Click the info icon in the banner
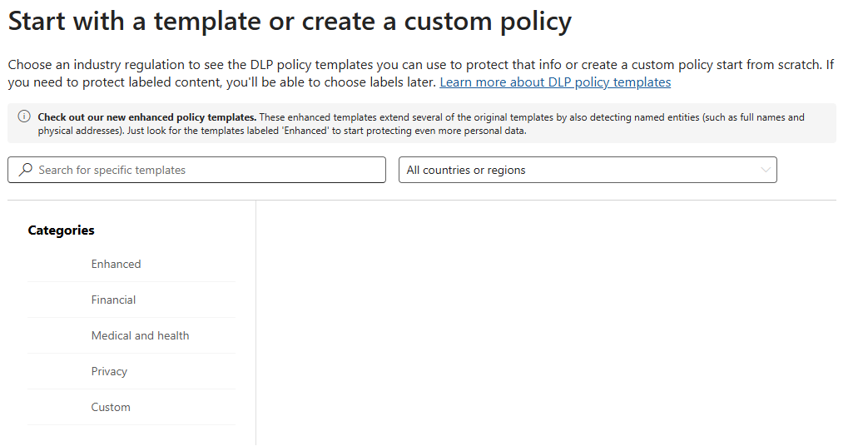The width and height of the screenshot is (868, 446). point(24,116)
